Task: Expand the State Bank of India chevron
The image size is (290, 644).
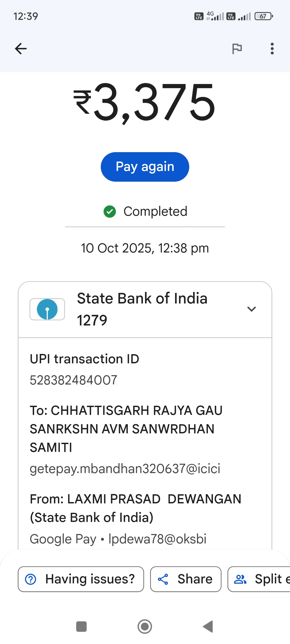Action: coord(251,309)
